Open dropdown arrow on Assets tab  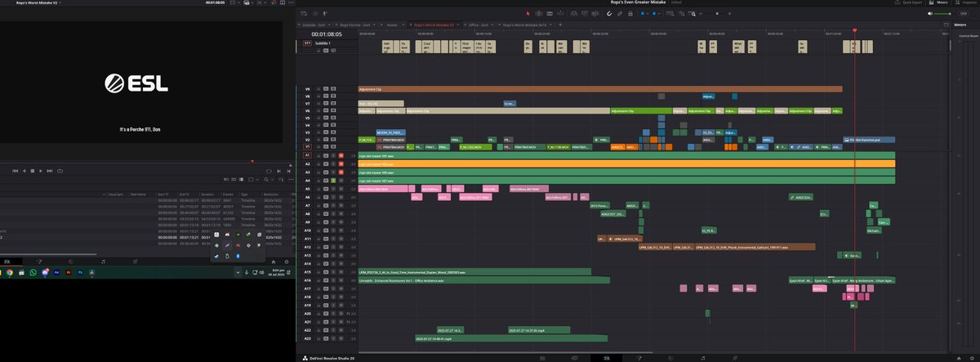coord(403,25)
